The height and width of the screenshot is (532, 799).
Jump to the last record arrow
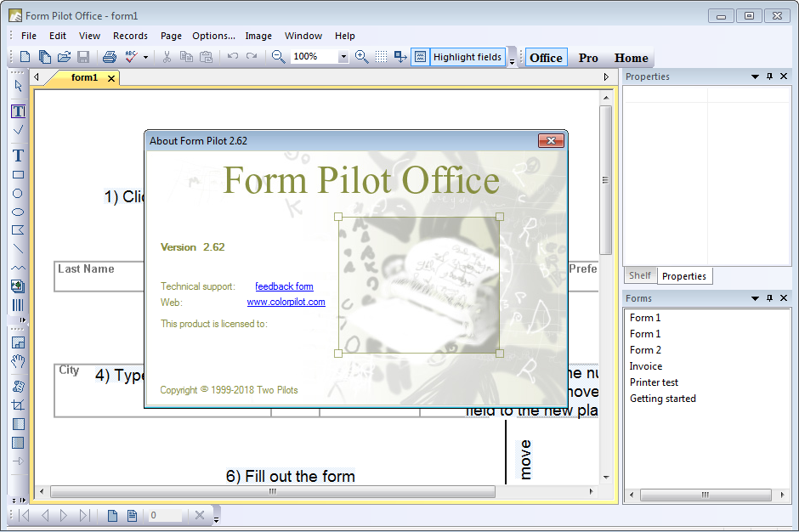[x=85, y=515]
